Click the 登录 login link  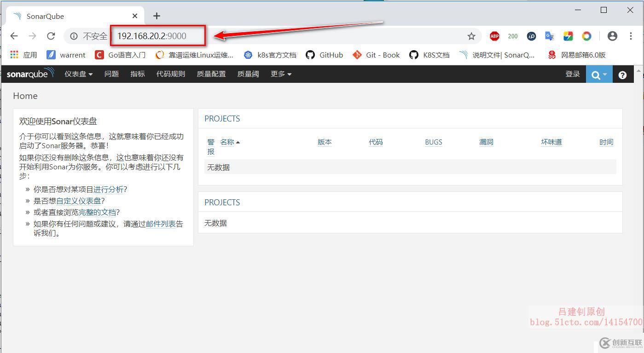tap(573, 74)
